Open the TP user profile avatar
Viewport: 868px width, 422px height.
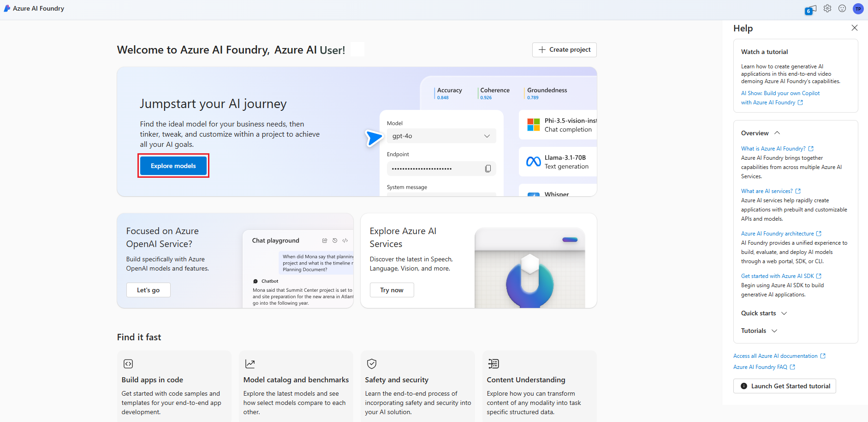point(858,9)
